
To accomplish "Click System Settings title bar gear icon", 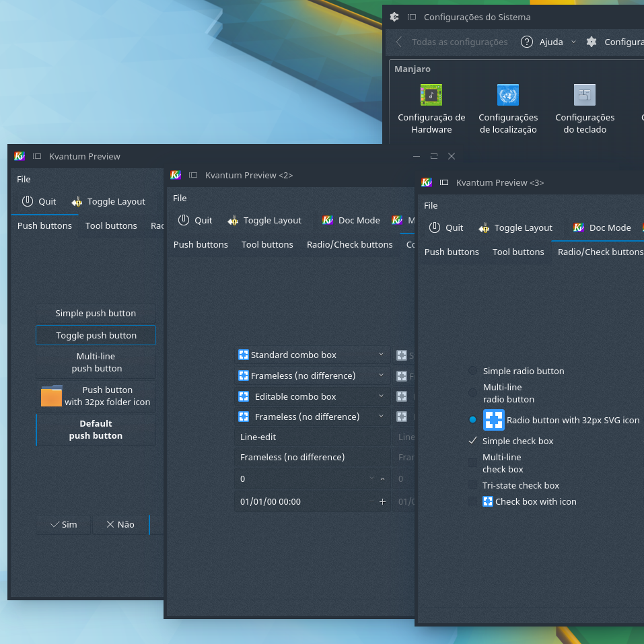I will [394, 17].
